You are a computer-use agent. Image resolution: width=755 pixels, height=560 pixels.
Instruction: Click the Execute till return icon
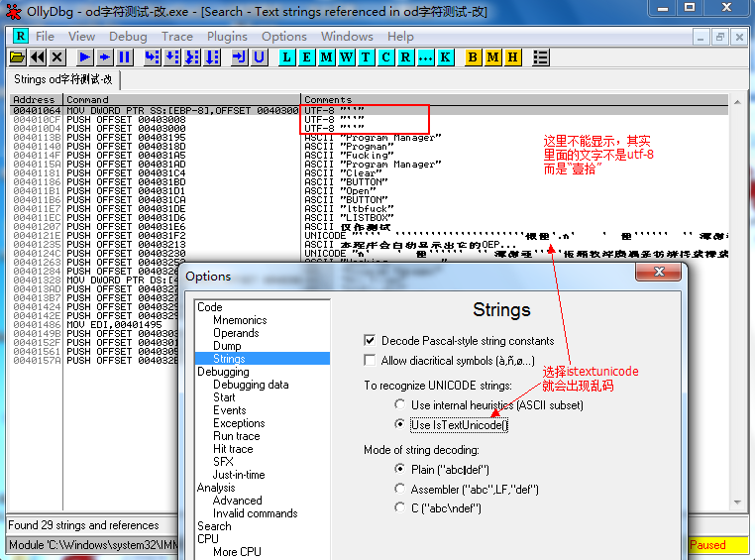[240, 57]
